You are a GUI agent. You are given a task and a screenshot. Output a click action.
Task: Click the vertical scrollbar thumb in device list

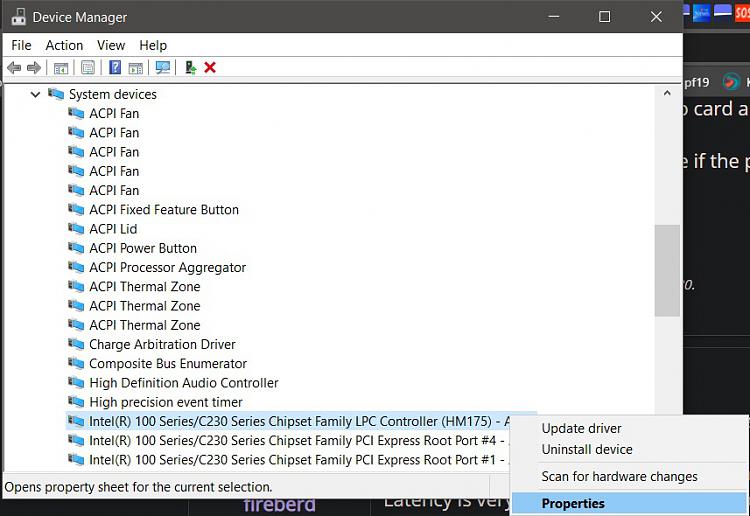[667, 270]
